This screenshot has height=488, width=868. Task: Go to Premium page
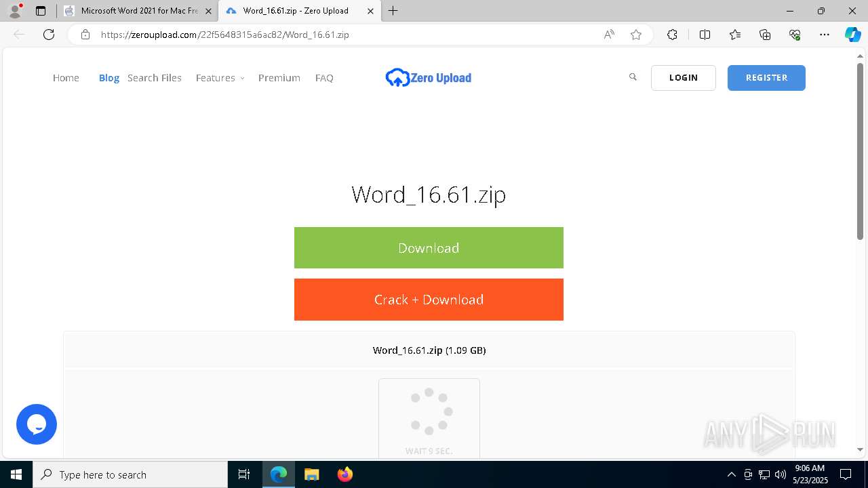point(279,78)
